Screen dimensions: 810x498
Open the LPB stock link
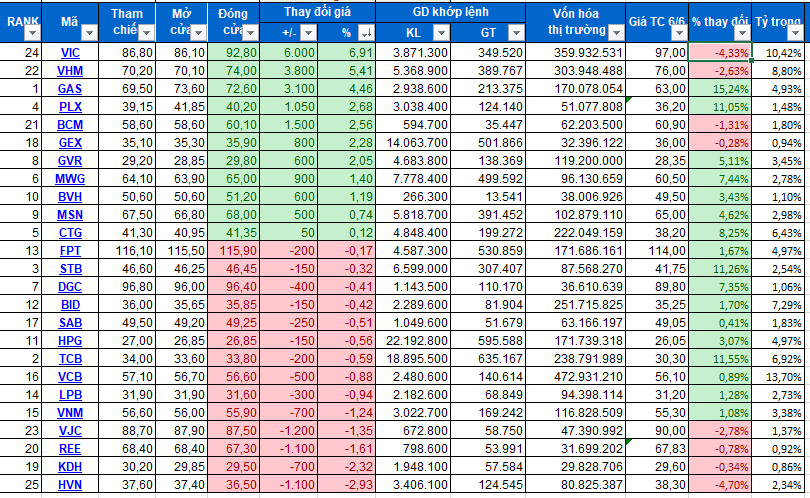70,395
